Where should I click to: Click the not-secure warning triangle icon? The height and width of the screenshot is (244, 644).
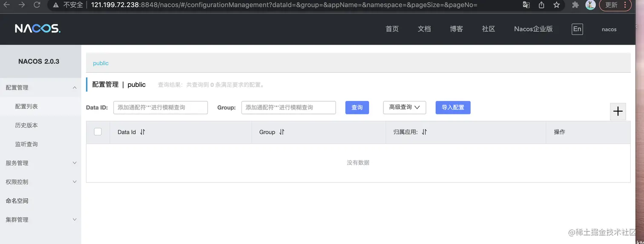pos(56,5)
